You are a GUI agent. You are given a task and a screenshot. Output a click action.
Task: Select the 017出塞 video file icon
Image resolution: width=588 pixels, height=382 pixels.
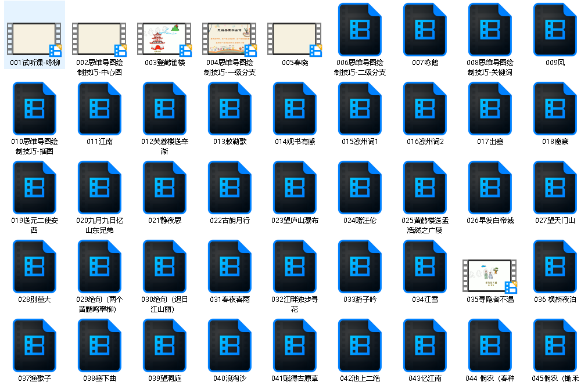tap(490, 108)
